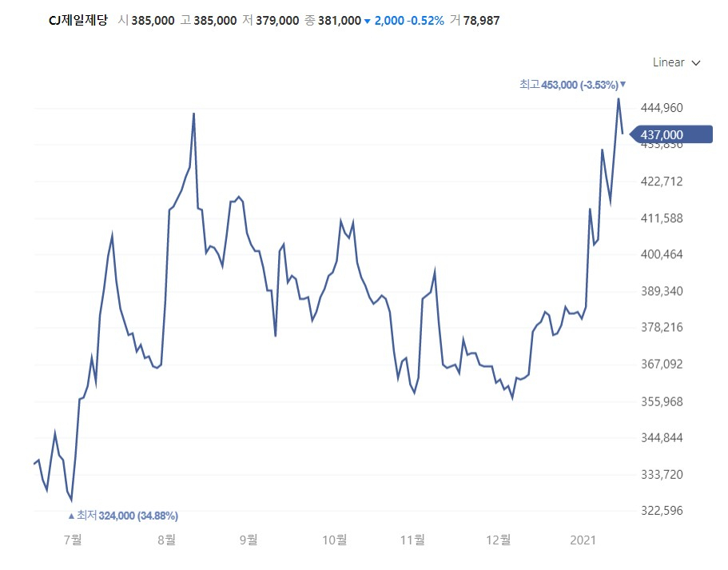Click the 10월 axis label
The image size is (728, 570).
[x=335, y=540]
